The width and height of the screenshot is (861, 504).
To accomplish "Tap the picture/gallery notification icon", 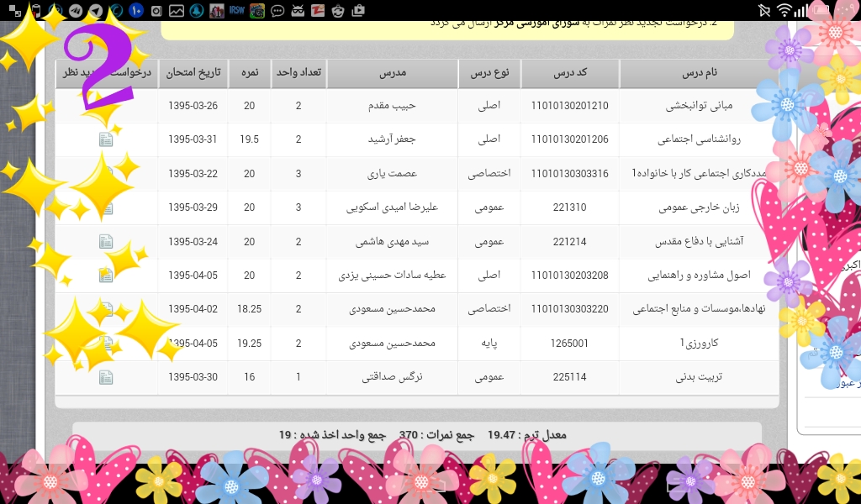I will click(x=177, y=10).
